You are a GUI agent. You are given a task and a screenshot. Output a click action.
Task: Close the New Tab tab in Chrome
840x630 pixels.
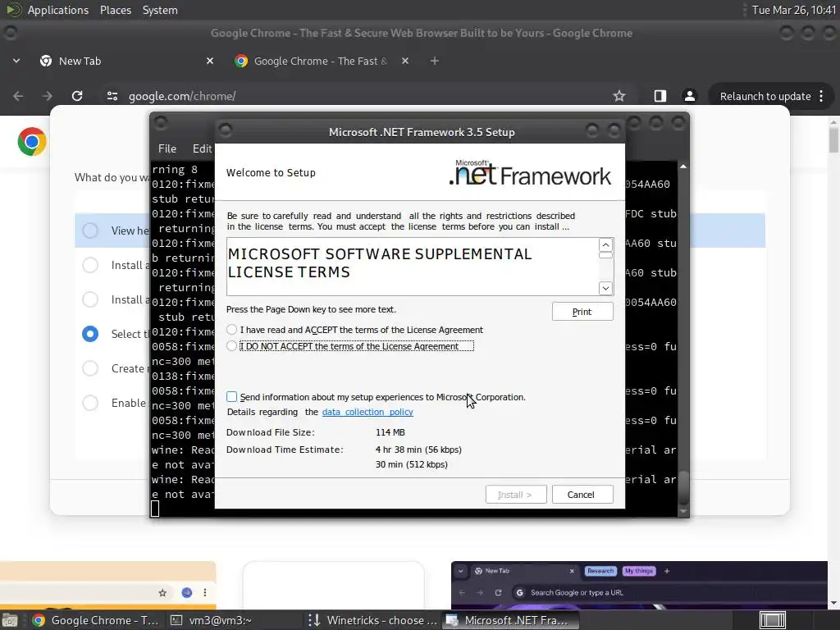(x=210, y=61)
